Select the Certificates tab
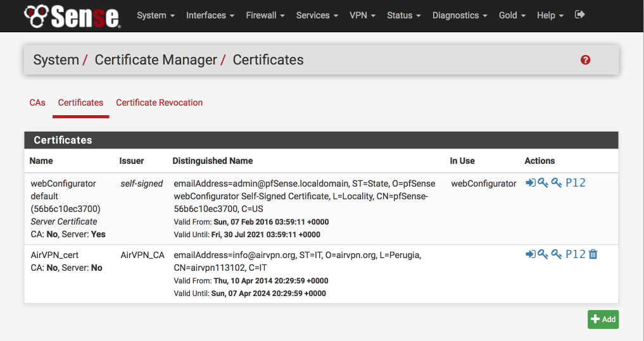Viewport: 644px width, 341px height. [x=80, y=102]
